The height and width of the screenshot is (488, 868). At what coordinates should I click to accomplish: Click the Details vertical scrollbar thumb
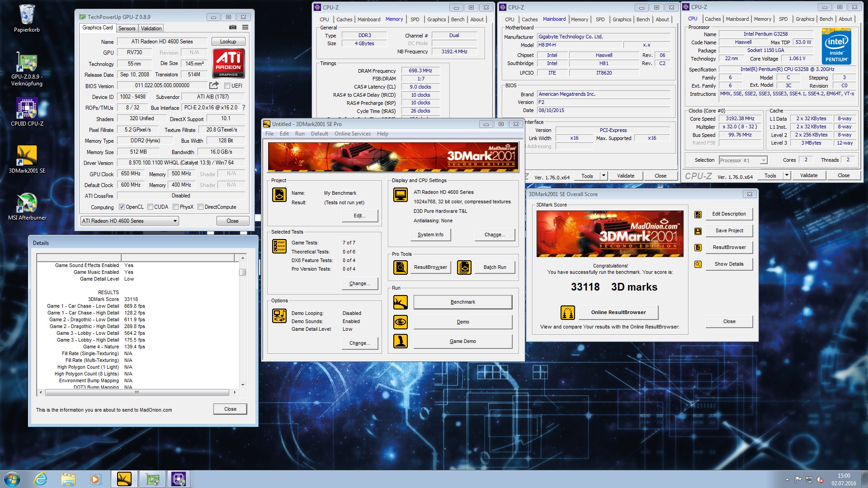click(243, 272)
